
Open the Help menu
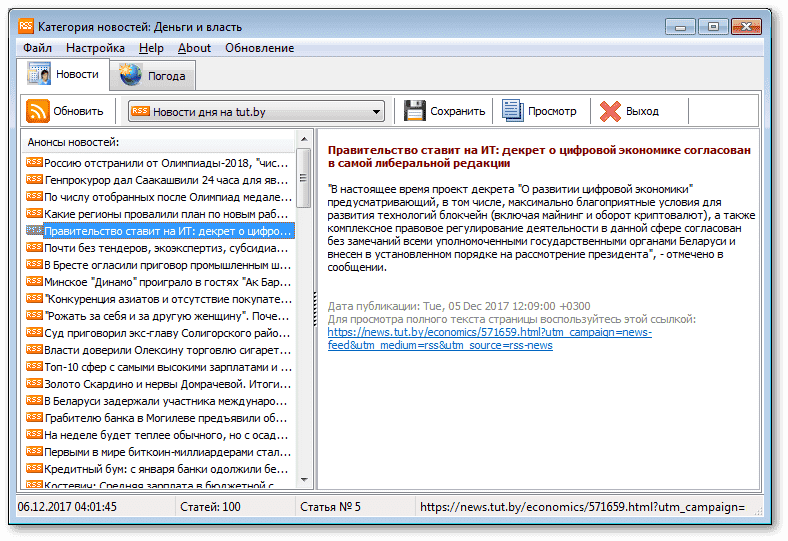click(151, 48)
